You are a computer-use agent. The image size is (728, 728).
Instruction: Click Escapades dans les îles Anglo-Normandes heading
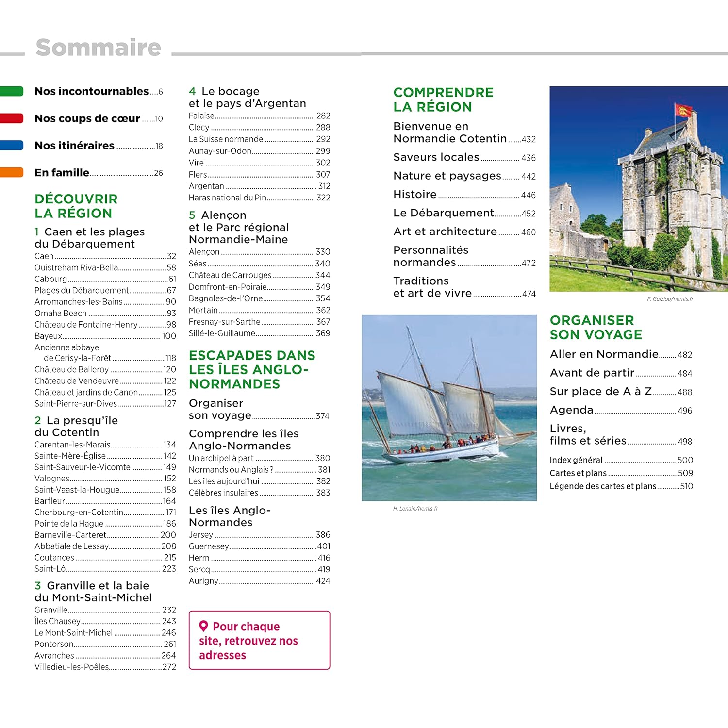pos(252,369)
